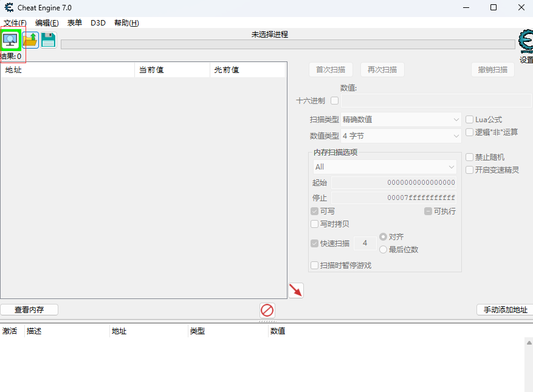Click the open cheat table folder icon
Image resolution: width=533 pixels, height=392 pixels.
pos(30,40)
